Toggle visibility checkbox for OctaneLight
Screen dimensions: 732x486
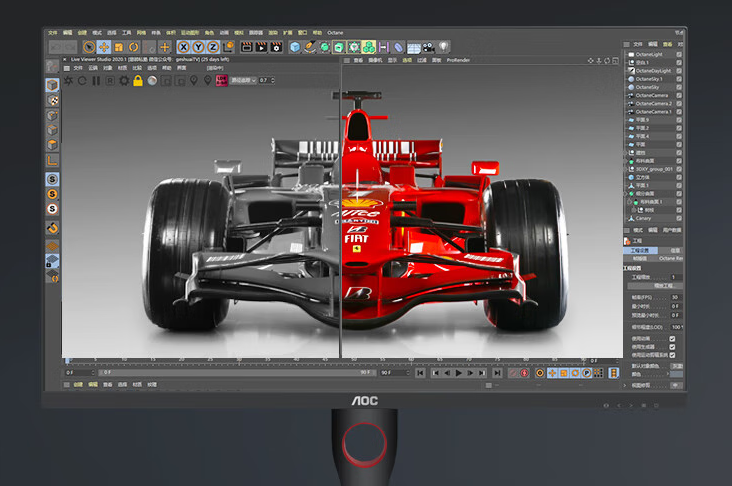679,54
